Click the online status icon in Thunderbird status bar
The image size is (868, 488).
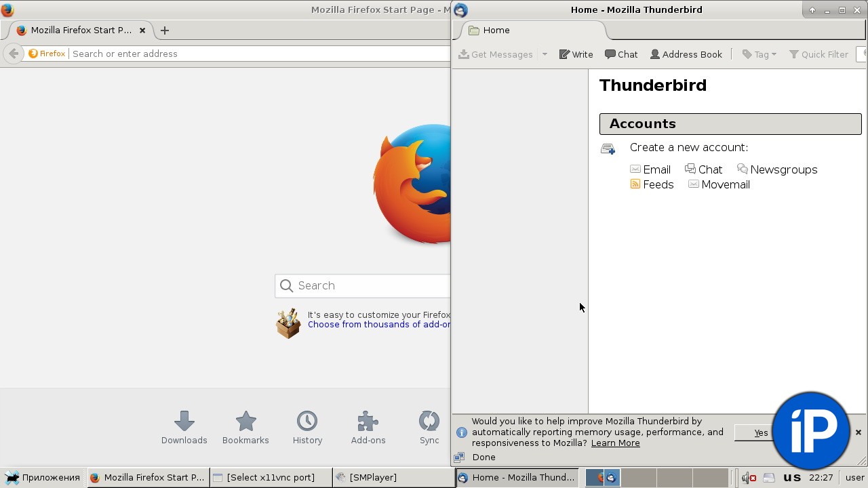coord(459,457)
